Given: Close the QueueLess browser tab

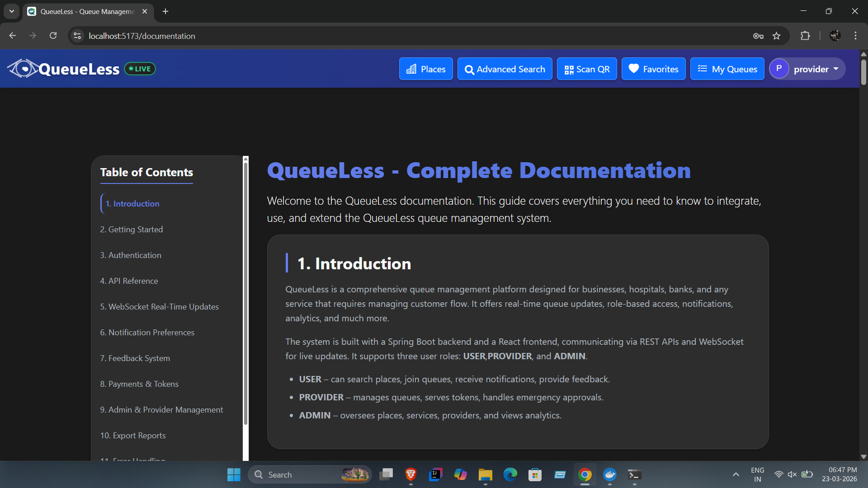Looking at the screenshot, I should click(145, 11).
